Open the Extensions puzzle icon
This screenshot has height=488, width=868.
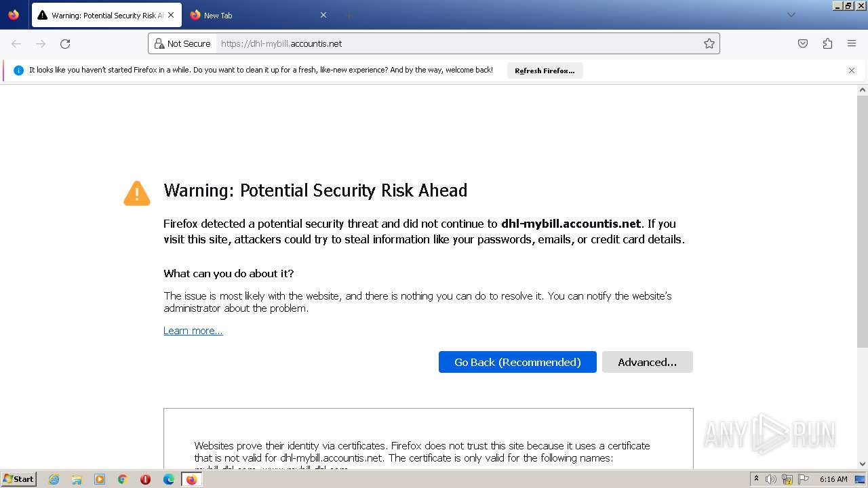click(827, 44)
